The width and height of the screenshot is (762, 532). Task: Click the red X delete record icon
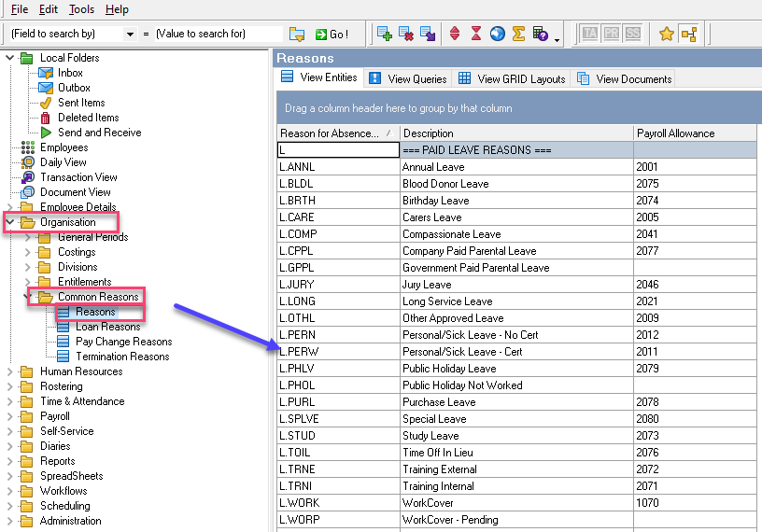pyautogui.click(x=406, y=34)
